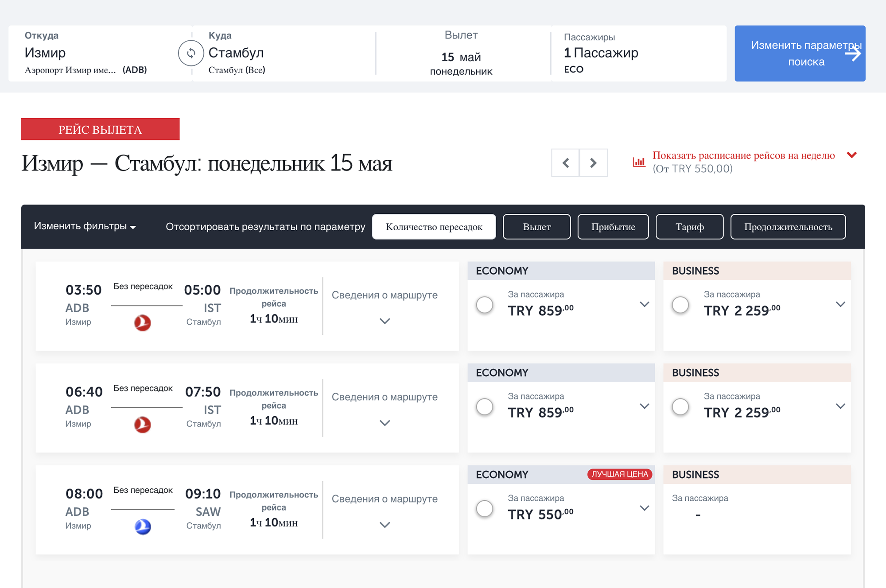The image size is (886, 588).
Task: Click arrival time 09:10
Action: coord(203,494)
